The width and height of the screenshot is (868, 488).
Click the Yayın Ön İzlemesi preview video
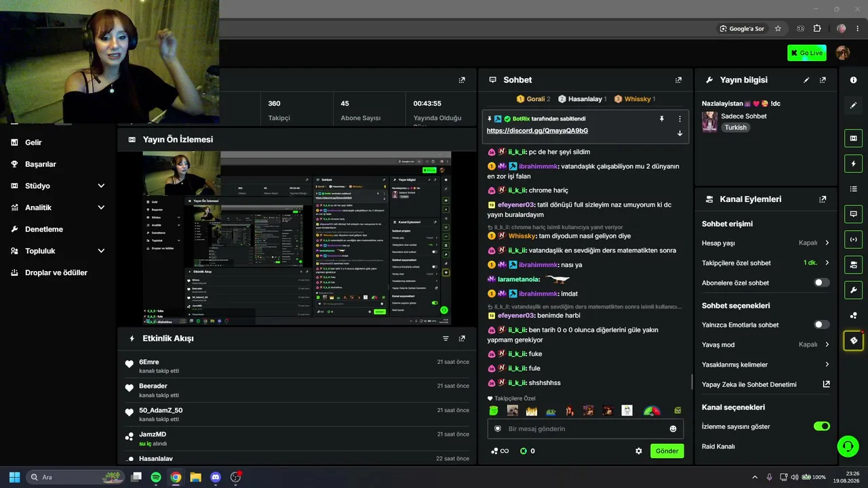(297, 238)
